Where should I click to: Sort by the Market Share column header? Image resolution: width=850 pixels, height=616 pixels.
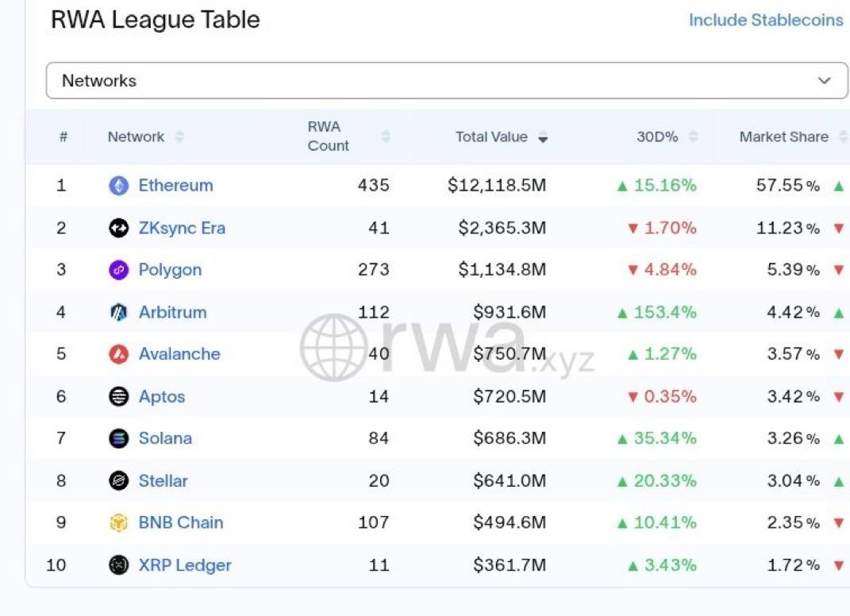pyautogui.click(x=784, y=137)
